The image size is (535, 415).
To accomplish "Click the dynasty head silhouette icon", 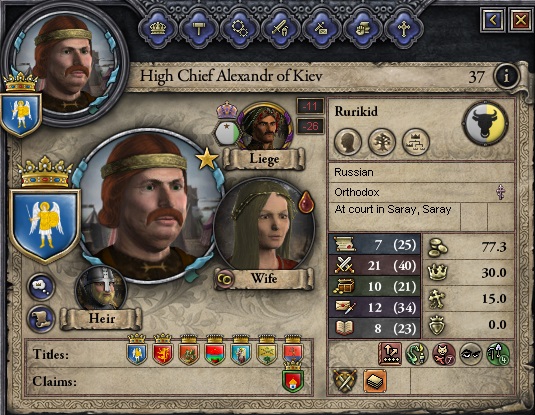I will [x=348, y=142].
